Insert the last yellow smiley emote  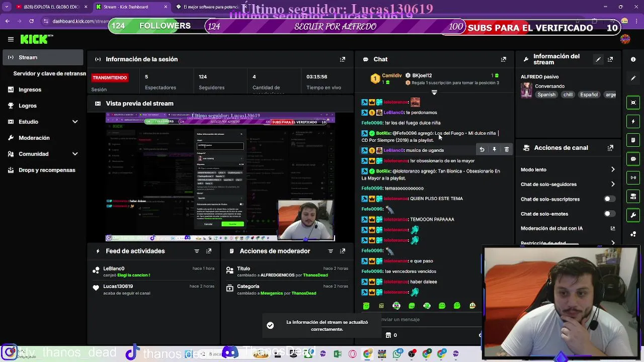(472, 306)
